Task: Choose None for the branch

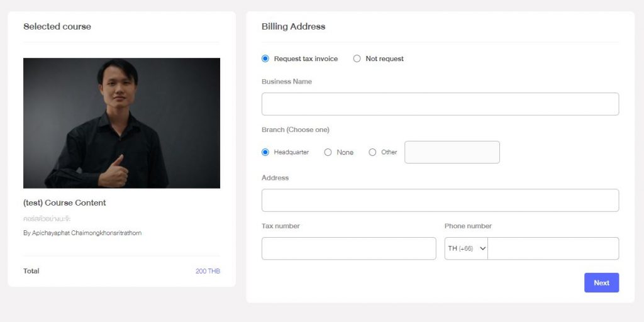Action: (328, 152)
